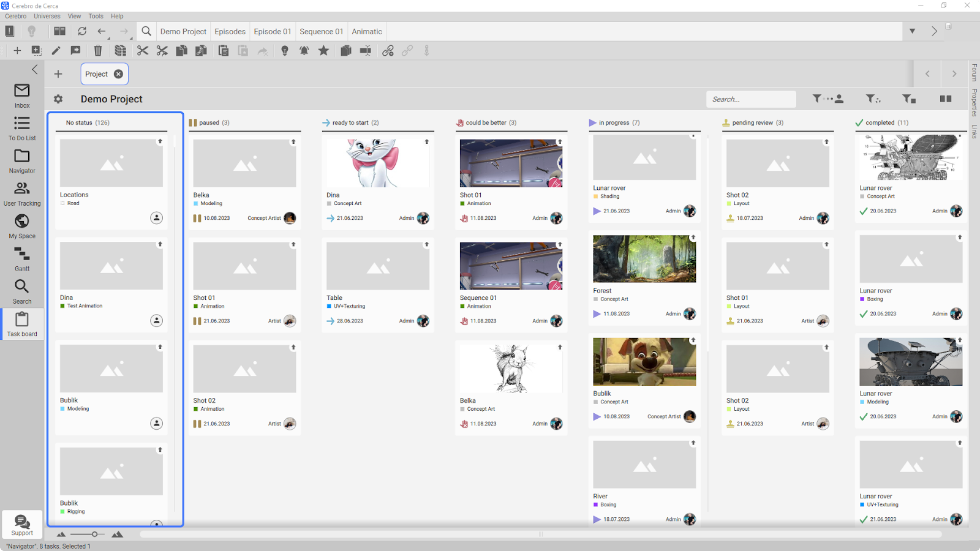
Task: Adjust the thumbnail size slider handle
Action: coord(94,534)
